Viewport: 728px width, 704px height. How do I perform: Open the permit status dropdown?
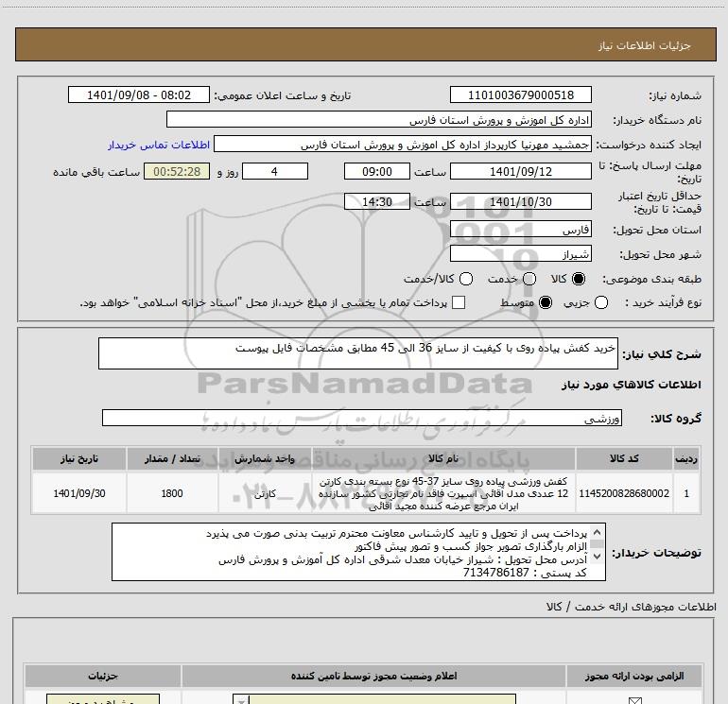pos(374,699)
